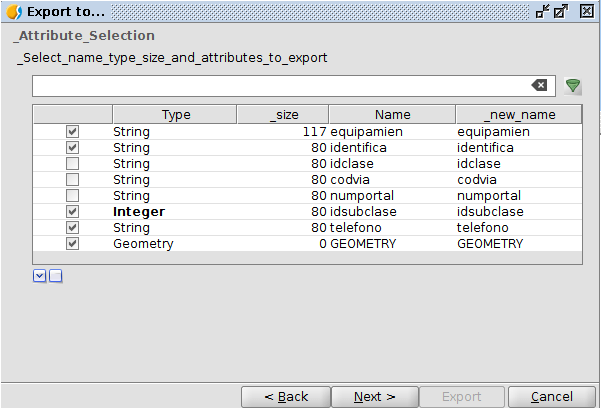This screenshot has width=601, height=408.
Task: Click the Cancel button
Action: pyautogui.click(x=552, y=397)
